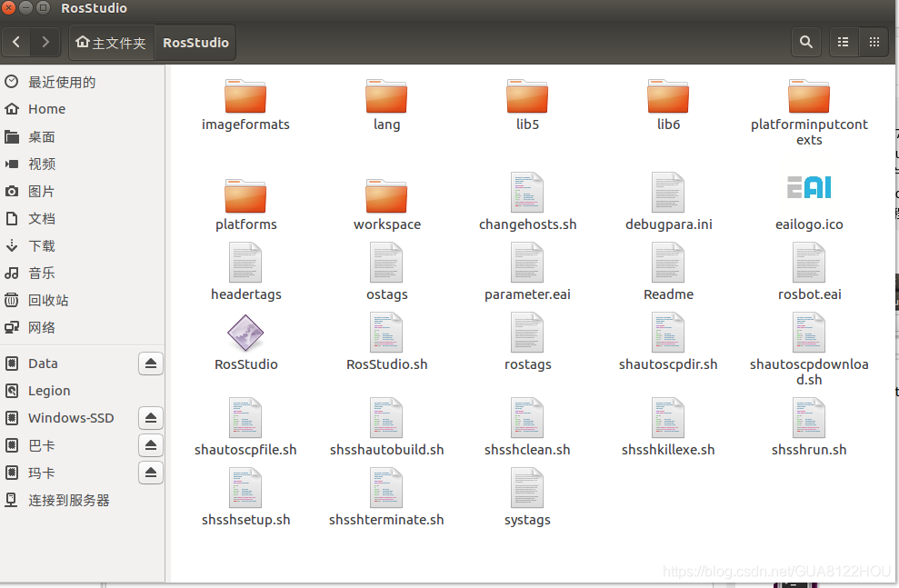
Task: Open 图片 in the sidebar
Action: (x=82, y=191)
